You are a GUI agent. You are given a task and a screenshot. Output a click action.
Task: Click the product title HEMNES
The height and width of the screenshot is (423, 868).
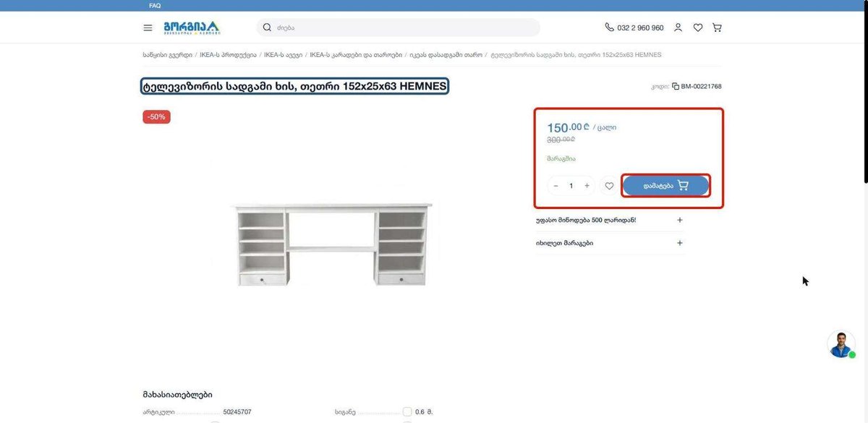294,87
